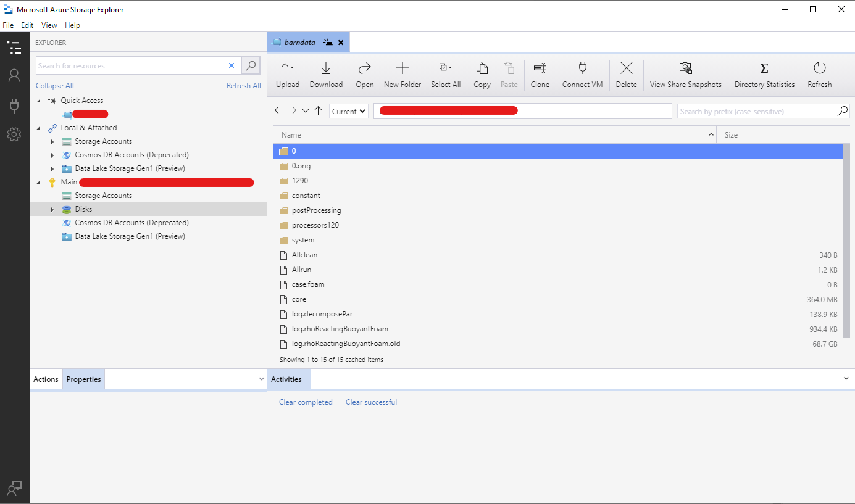This screenshot has height=504, width=855.
Task: Open View Share Snapshots
Action: pos(685,75)
